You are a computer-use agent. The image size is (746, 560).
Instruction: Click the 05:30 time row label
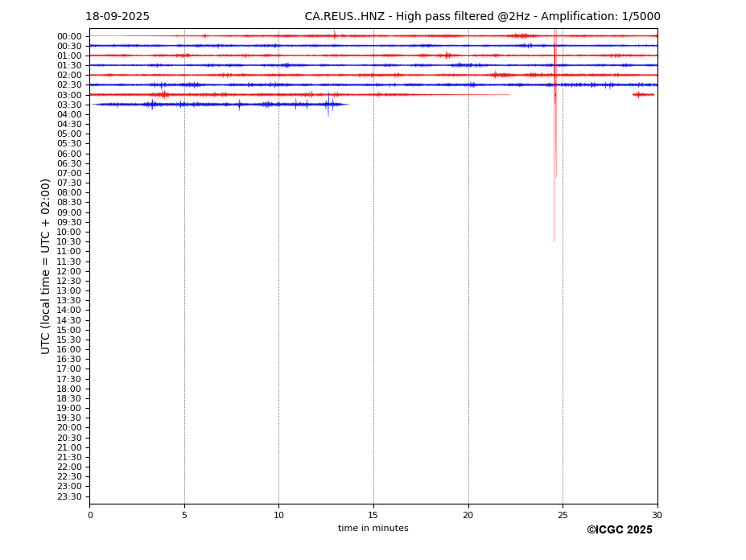(x=69, y=144)
